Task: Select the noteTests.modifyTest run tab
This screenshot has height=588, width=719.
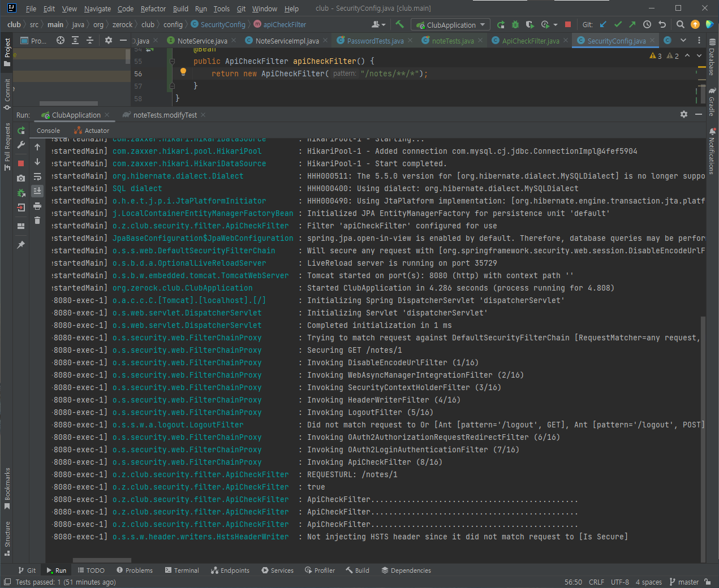Action: (165, 115)
